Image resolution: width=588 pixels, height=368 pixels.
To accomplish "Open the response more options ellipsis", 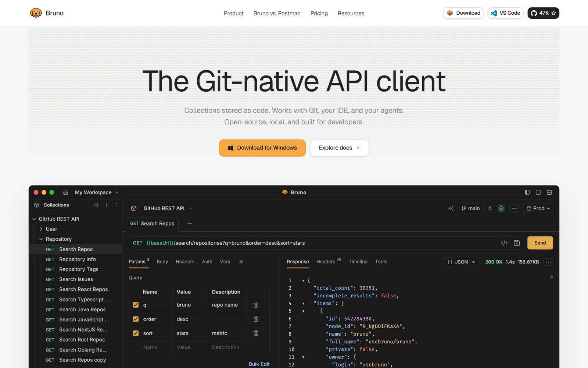I will pyautogui.click(x=549, y=262).
